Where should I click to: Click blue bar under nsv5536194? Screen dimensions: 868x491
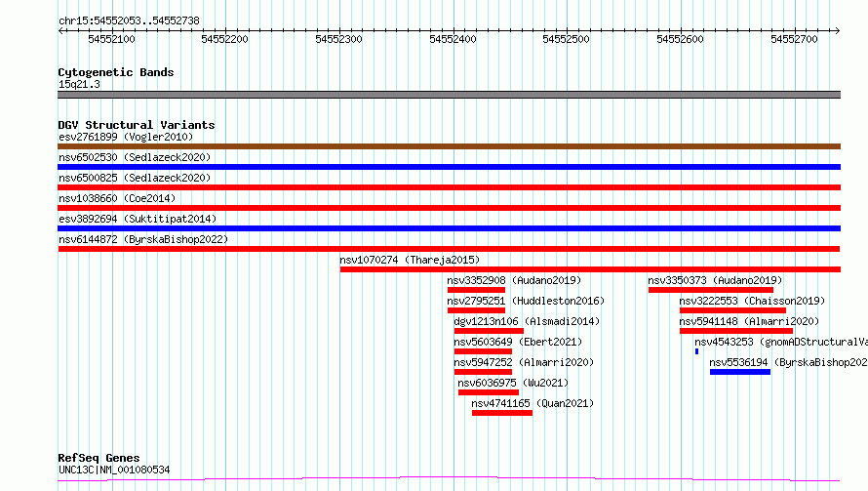tap(740, 372)
